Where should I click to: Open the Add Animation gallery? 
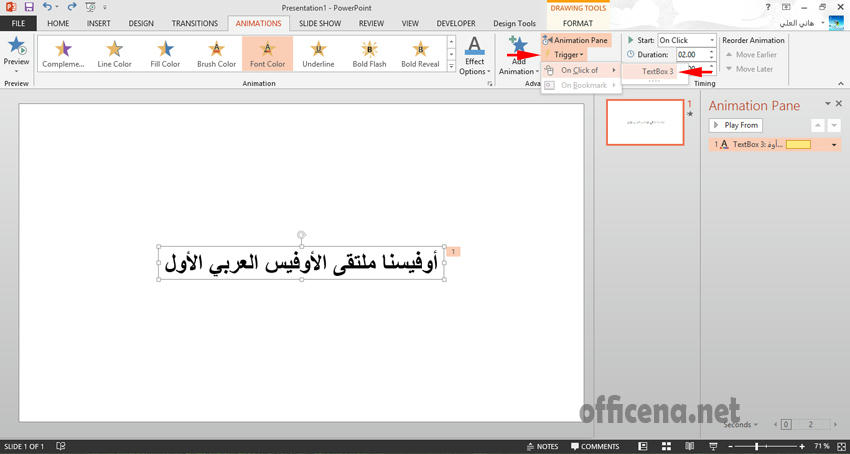pyautogui.click(x=518, y=56)
